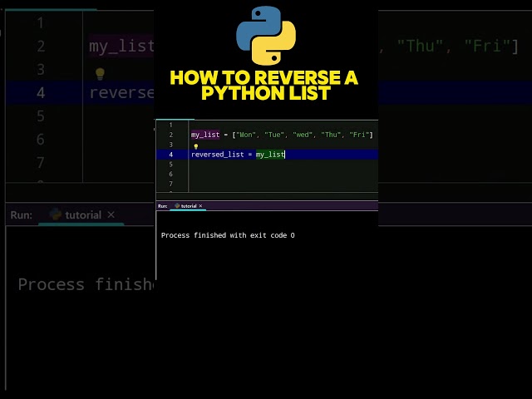The height and width of the screenshot is (399, 532).
Task: Click the "Fri" string in the center editor
Action: (x=359, y=135)
